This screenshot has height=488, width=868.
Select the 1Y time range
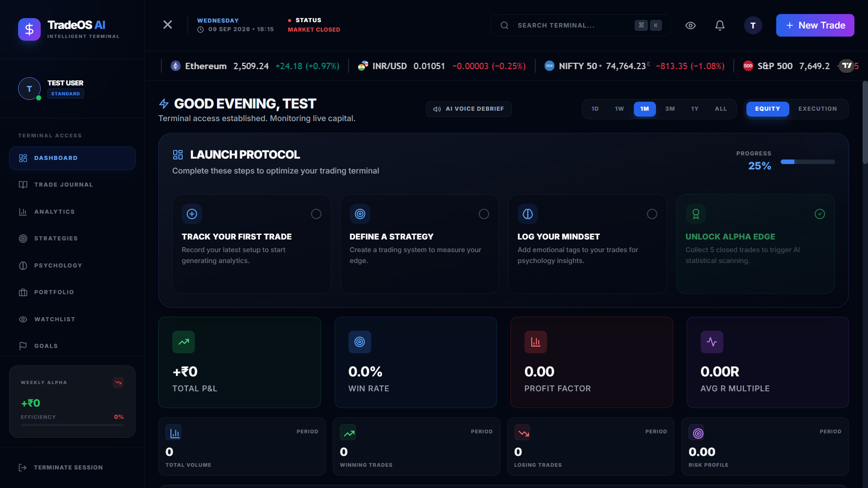(x=695, y=109)
